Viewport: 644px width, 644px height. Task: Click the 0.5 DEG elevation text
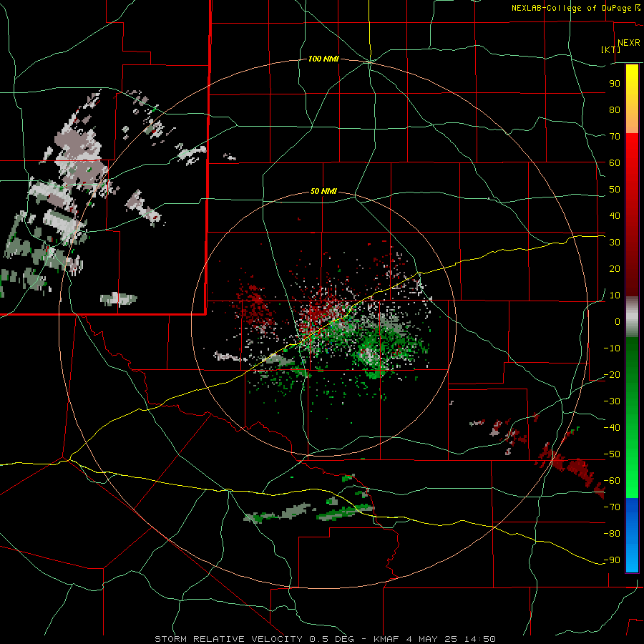(331, 639)
